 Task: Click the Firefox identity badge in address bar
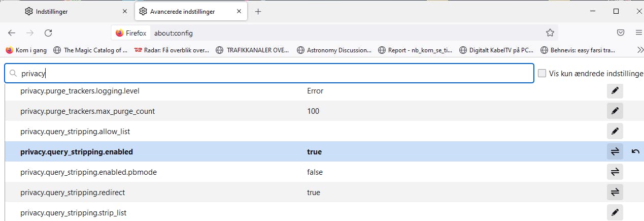pos(131,33)
